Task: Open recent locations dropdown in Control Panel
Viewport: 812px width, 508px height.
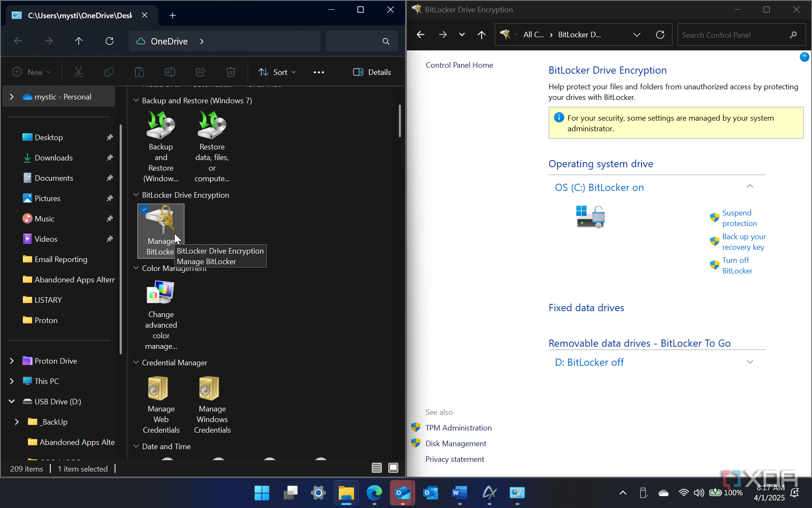Action: (x=462, y=35)
